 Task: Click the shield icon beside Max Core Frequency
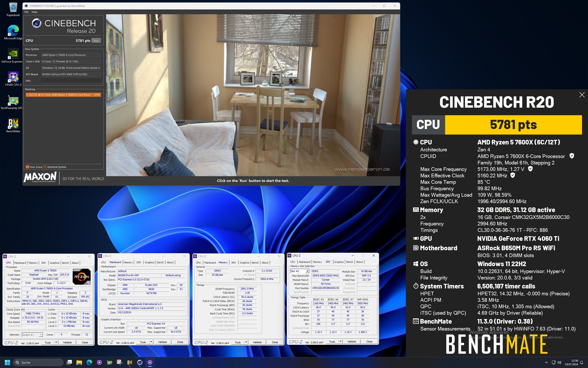pyautogui.click(x=530, y=169)
